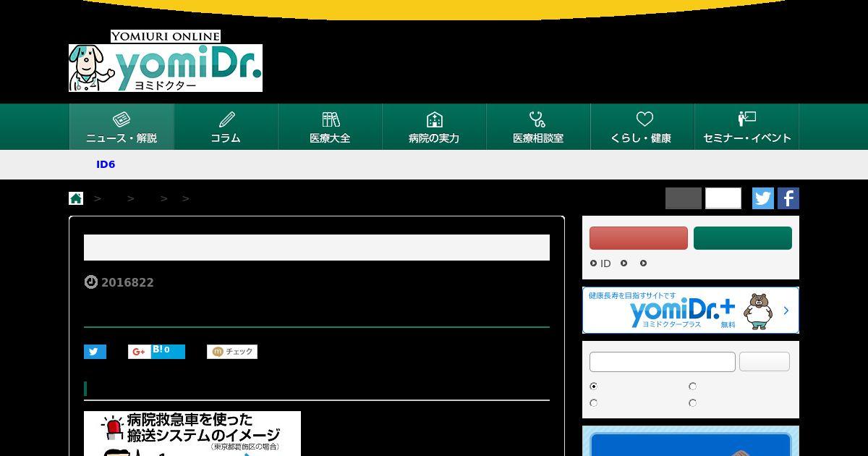868x456 pixels.
Task: Click the red button in sidebar
Action: click(x=639, y=238)
